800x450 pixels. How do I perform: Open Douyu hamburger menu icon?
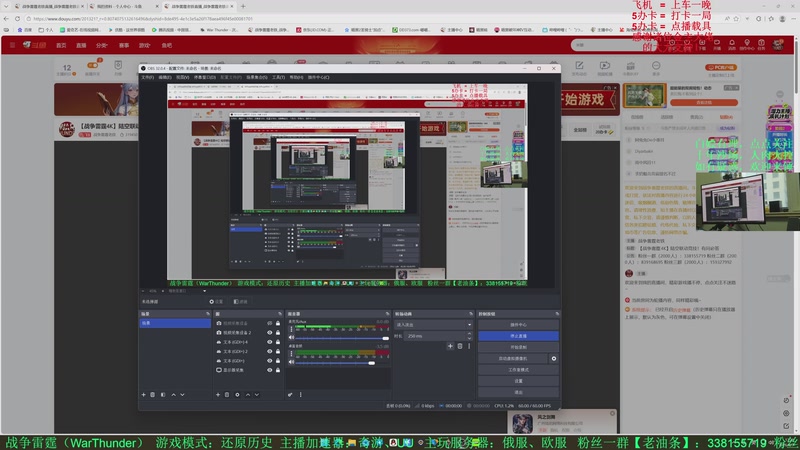(x=12, y=45)
